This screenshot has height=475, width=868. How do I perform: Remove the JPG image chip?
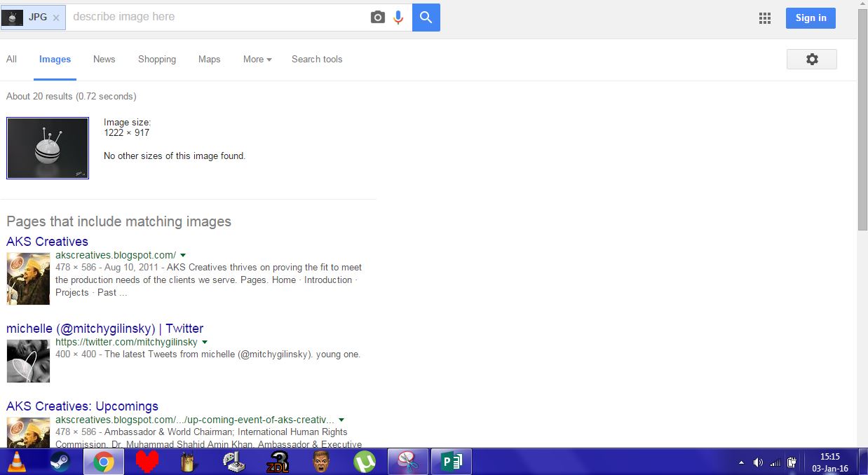coord(56,18)
